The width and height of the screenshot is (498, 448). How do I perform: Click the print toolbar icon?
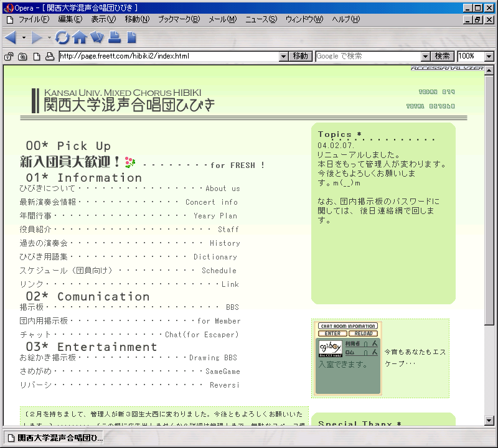(115, 37)
